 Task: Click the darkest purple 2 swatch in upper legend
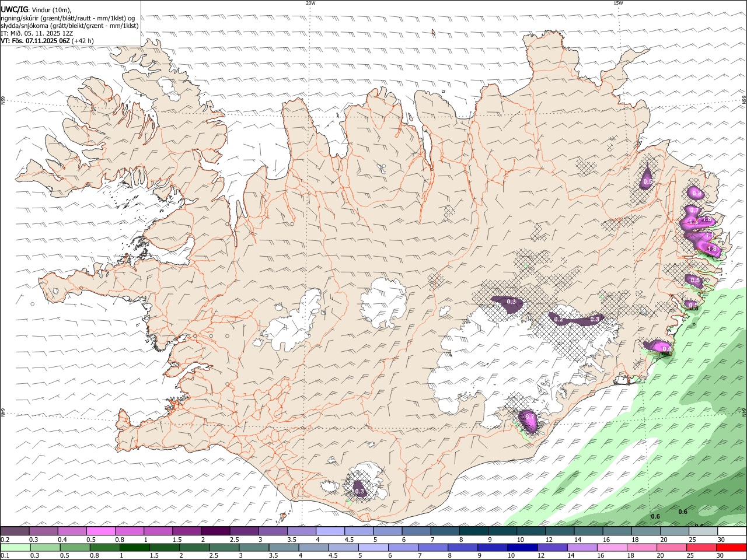click(215, 531)
